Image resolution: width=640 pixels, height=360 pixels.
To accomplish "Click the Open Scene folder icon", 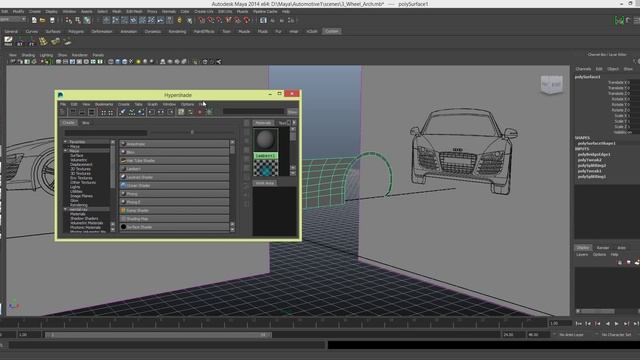I will click(42, 20).
